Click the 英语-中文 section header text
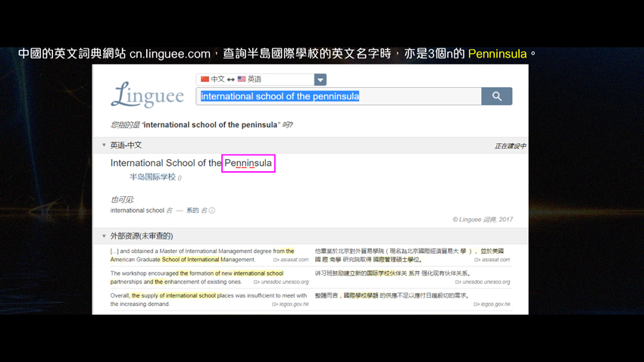This screenshot has height=362, width=644. (126, 145)
